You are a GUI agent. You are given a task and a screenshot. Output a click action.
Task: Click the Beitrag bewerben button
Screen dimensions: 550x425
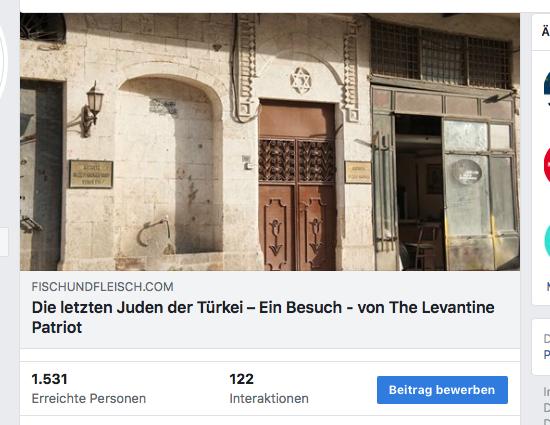point(442,390)
